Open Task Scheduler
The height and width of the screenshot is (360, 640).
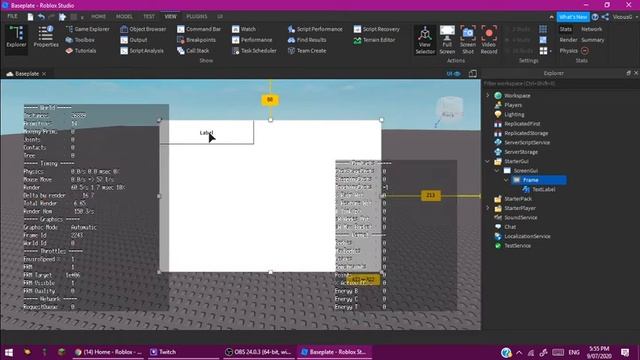pyautogui.click(x=254, y=51)
